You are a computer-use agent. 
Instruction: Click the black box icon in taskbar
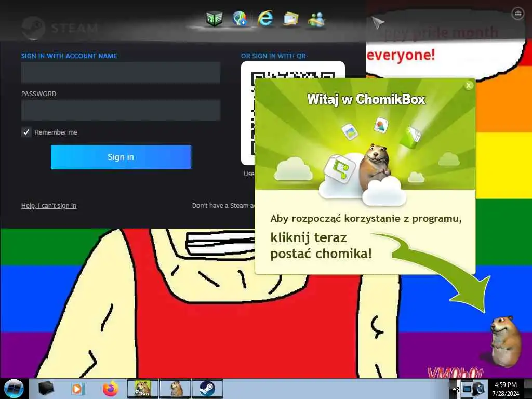point(46,389)
